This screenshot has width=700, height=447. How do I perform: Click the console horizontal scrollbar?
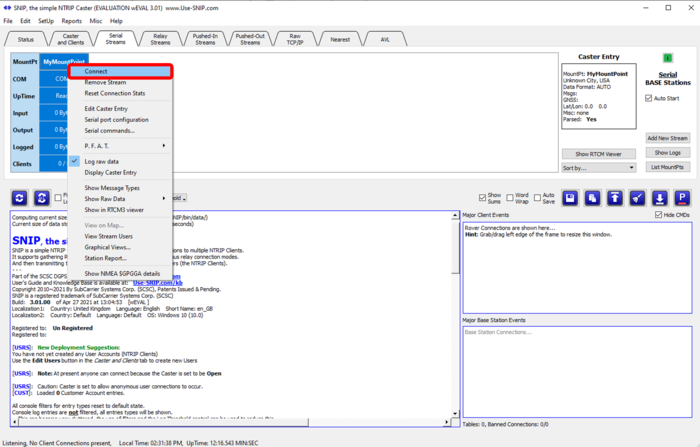click(161, 422)
